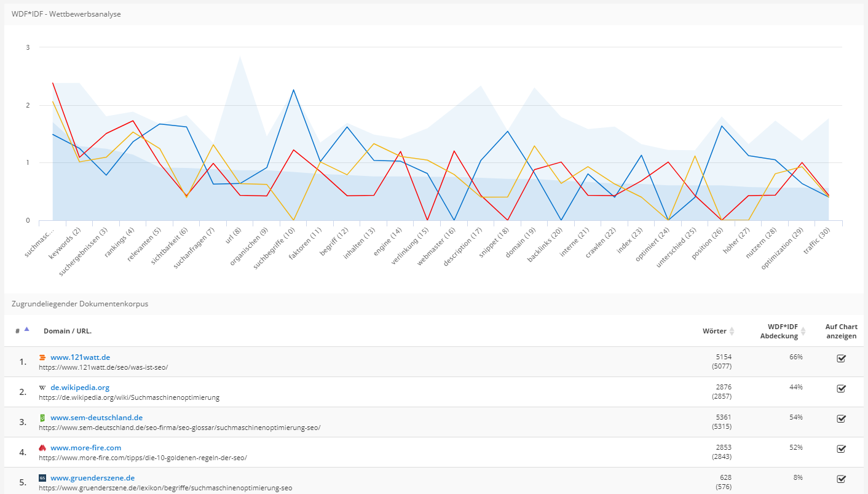This screenshot has width=868, height=494.
Task: Open the www.121watt.de link
Action: pyautogui.click(x=80, y=357)
